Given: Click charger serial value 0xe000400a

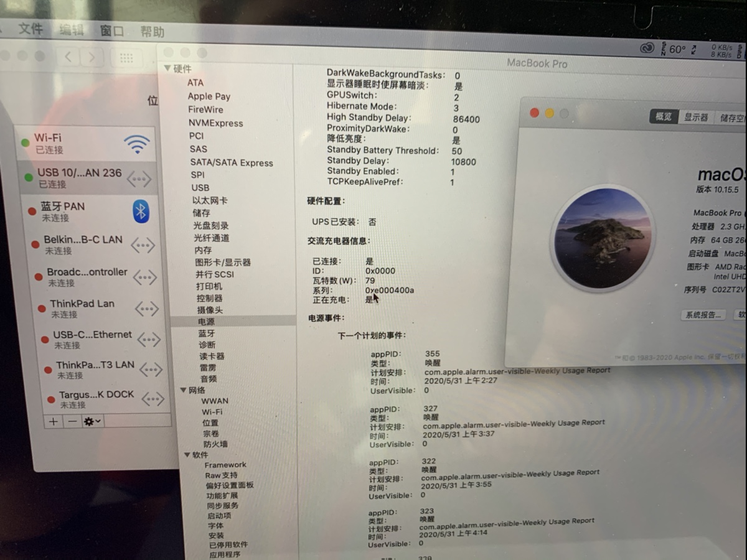Looking at the screenshot, I should pos(390,291).
